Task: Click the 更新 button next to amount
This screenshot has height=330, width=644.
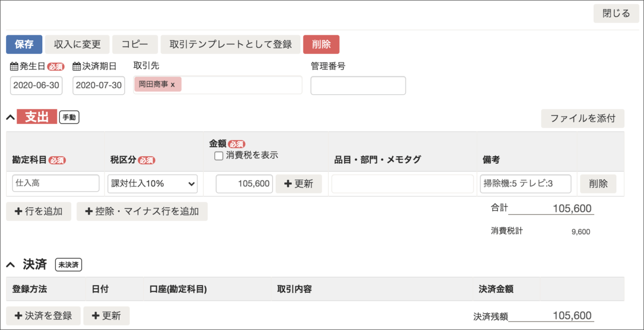Action: 299,184
